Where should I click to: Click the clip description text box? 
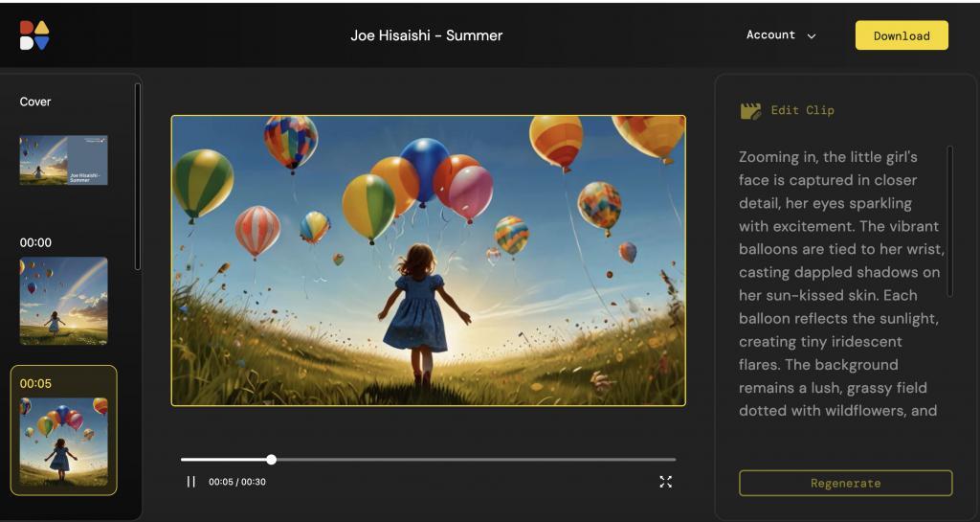pyautogui.click(x=840, y=284)
